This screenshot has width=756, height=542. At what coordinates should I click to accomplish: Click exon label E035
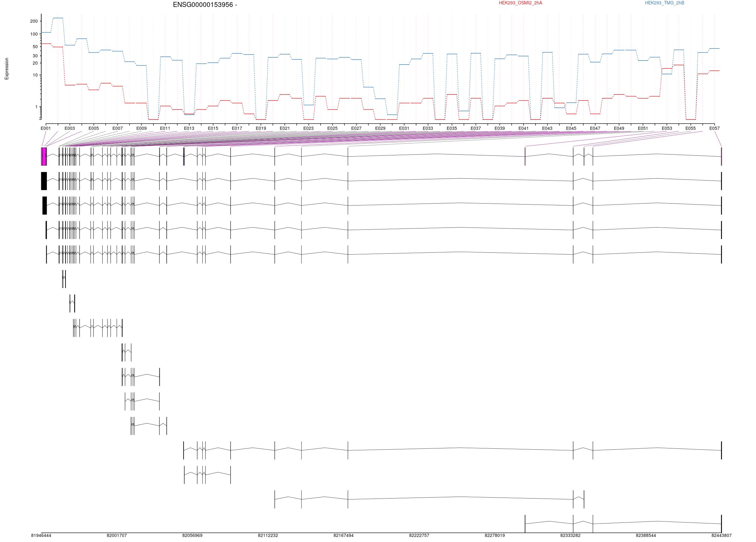[x=452, y=129]
